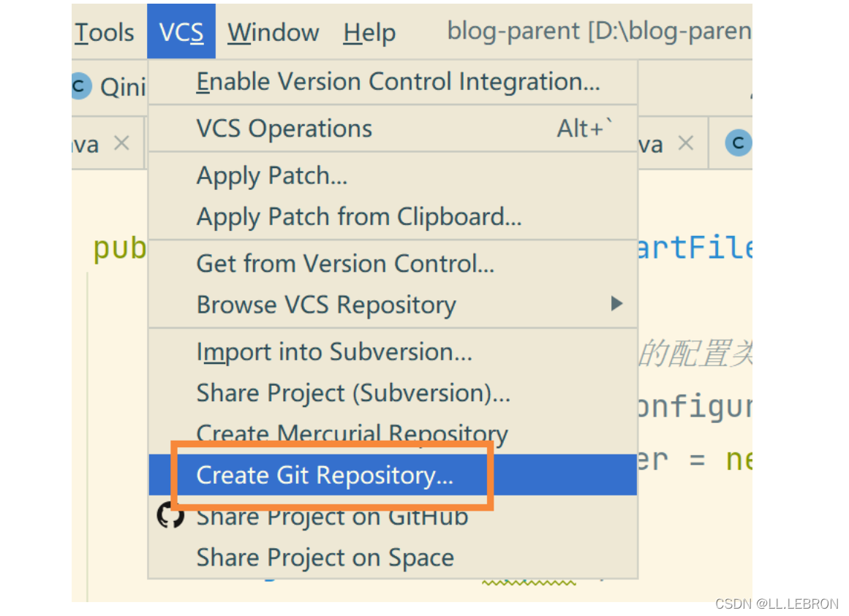The image size is (849, 616).
Task: Open the Help menu
Action: [x=369, y=33]
